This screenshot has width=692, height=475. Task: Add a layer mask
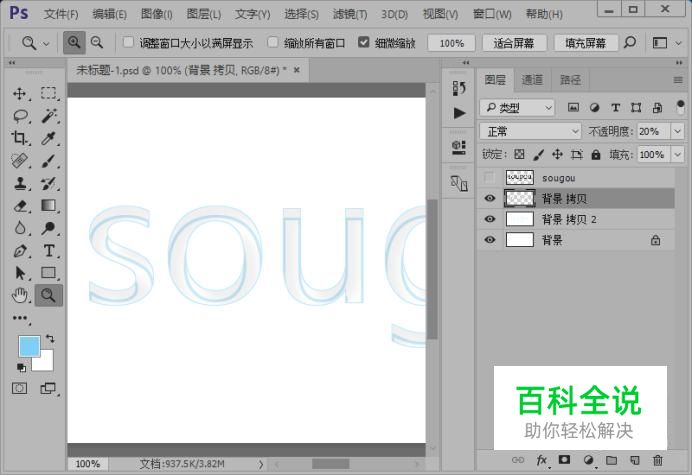(564, 460)
